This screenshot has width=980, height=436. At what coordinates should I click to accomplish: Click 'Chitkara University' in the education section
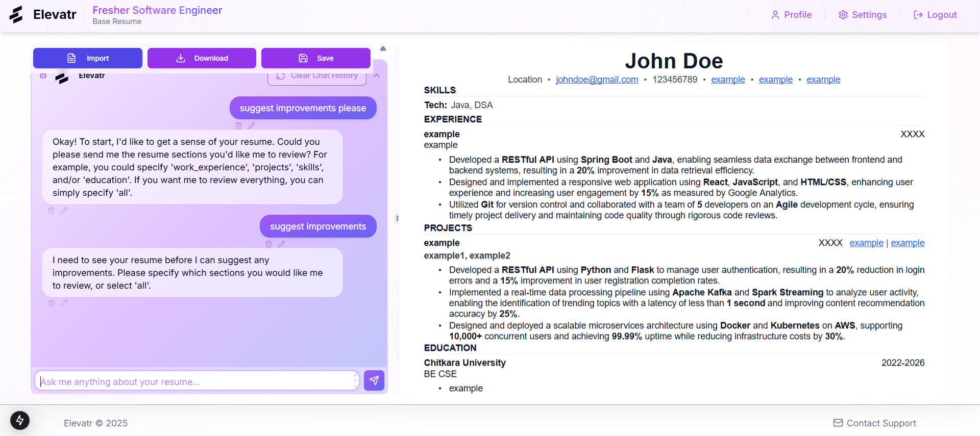click(465, 363)
